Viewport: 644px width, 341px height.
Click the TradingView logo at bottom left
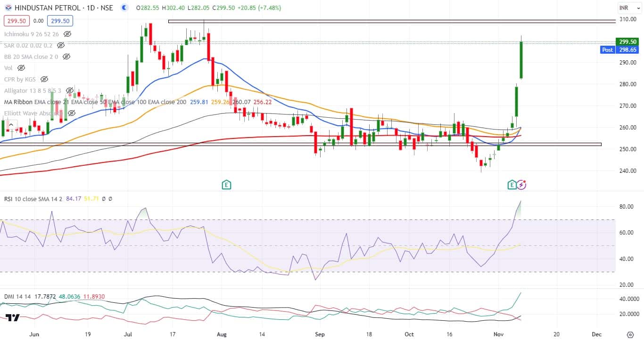click(12, 317)
